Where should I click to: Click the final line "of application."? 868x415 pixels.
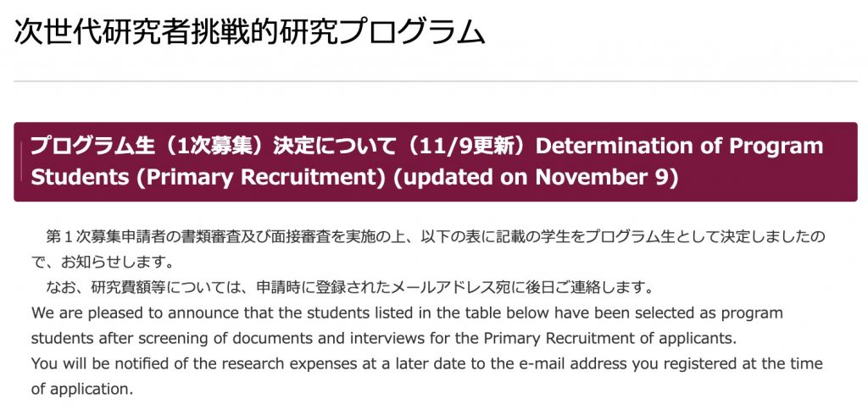(x=82, y=389)
